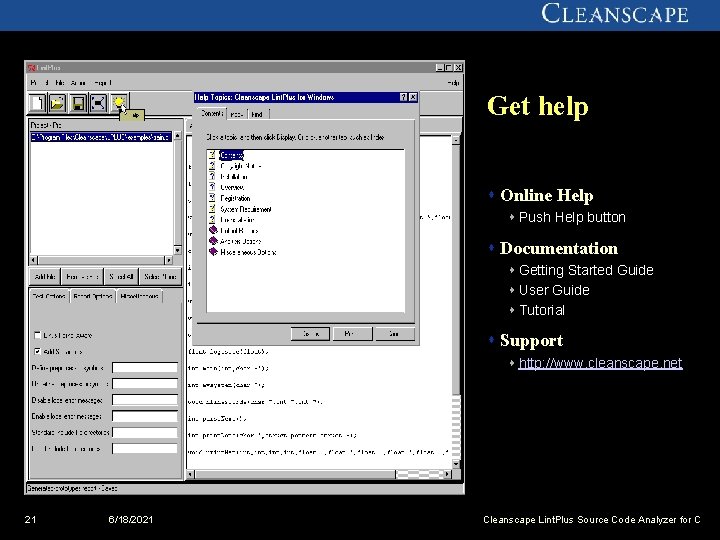Screen dimensions: 720x540
Task: Click the button between Add File and Select All
Action: [x=82, y=276]
